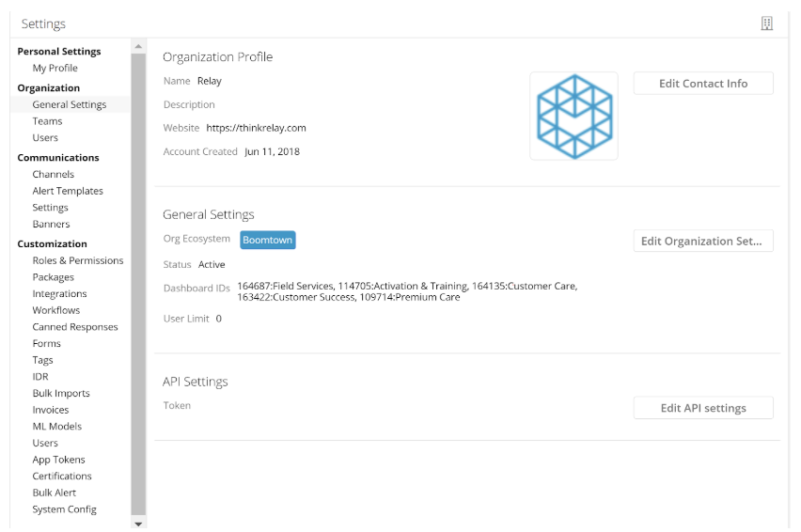The image size is (801, 532).
Task: Select App Tokens in the sidebar
Action: (x=58, y=460)
